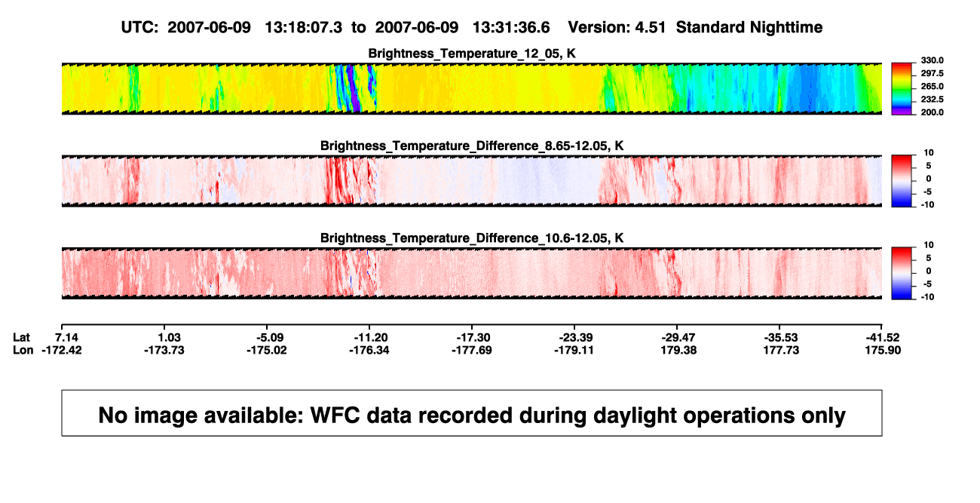980x503 pixels.
Task: Click the Brightness_Temperature_Difference_8.65-12.05 title
Action: click(x=472, y=146)
